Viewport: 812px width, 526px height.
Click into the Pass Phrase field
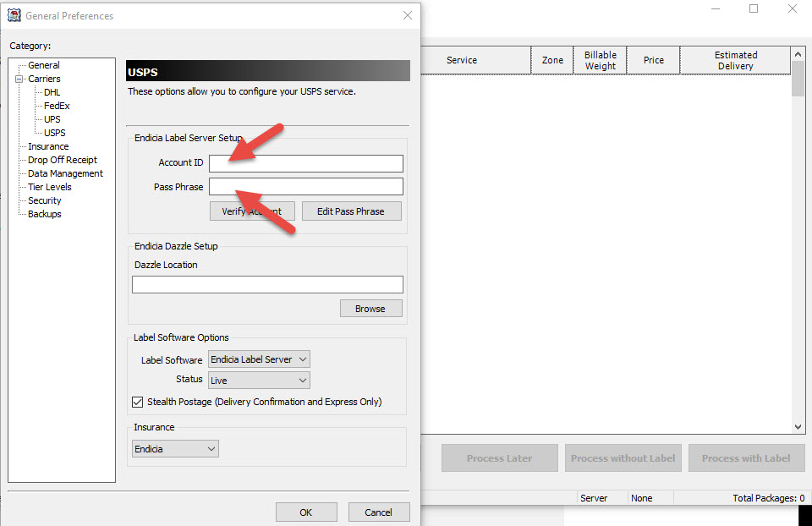(x=306, y=186)
